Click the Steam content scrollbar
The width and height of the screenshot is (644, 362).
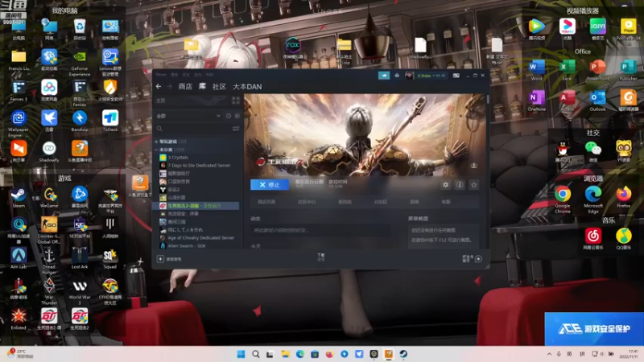click(488, 99)
